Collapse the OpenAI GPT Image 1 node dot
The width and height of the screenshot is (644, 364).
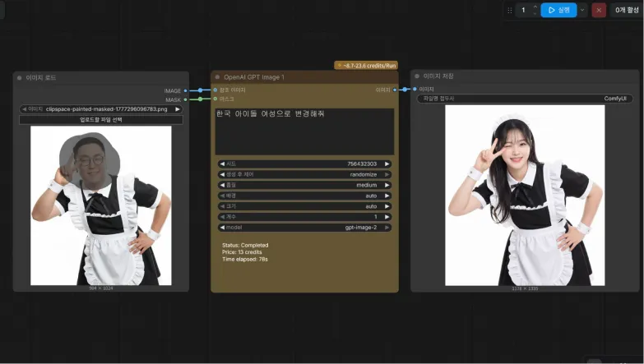click(217, 77)
